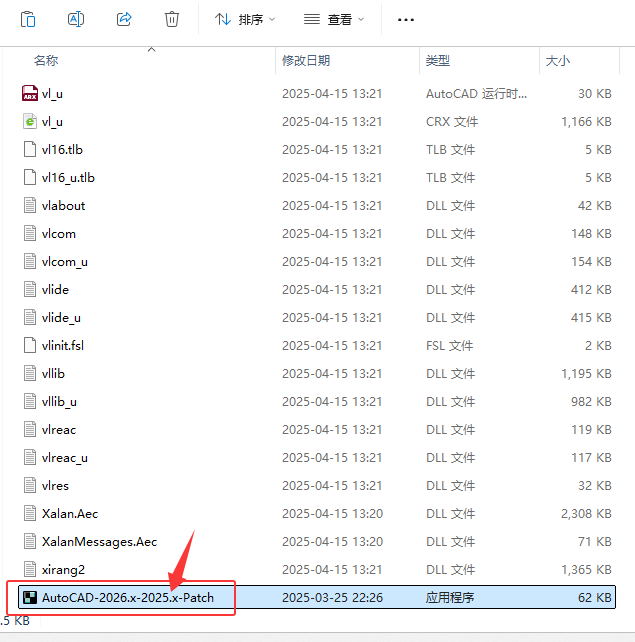This screenshot has width=635, height=642.
Task: Open the 查看 view dropdown
Action: tap(334, 19)
